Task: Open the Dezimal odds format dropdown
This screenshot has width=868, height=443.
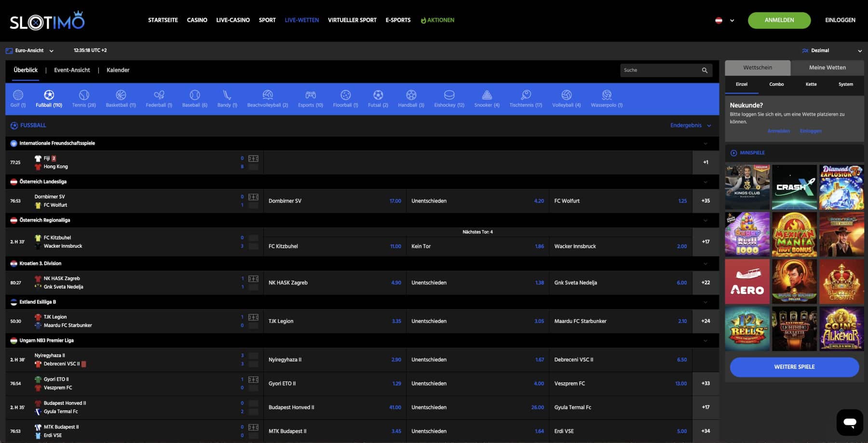Action: (x=831, y=51)
